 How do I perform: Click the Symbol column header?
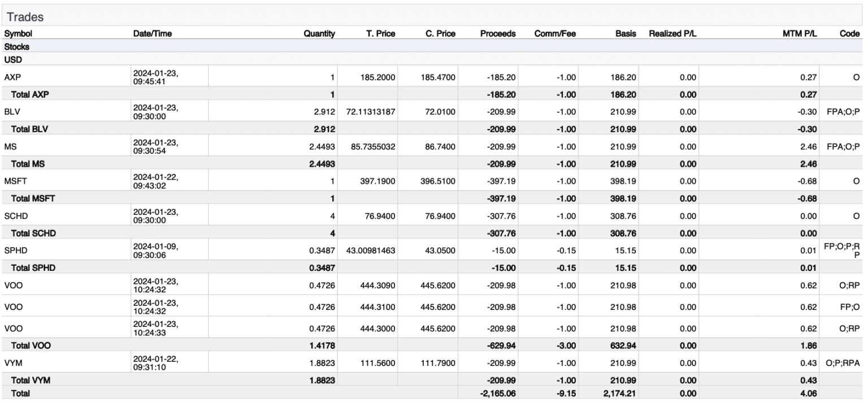[x=16, y=33]
